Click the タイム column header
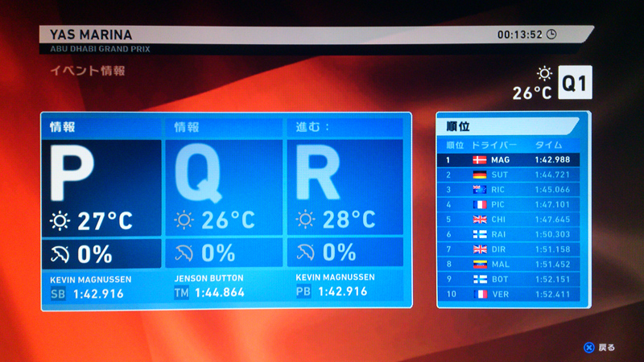This screenshot has width=644, height=362. [x=548, y=145]
